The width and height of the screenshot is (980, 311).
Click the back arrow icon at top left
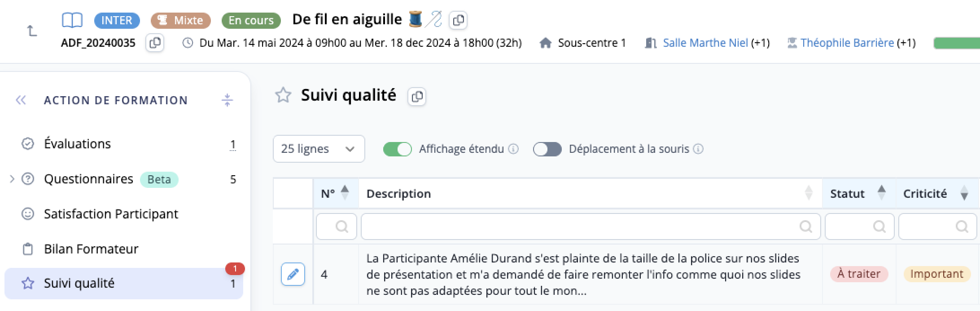pyautogui.click(x=31, y=31)
